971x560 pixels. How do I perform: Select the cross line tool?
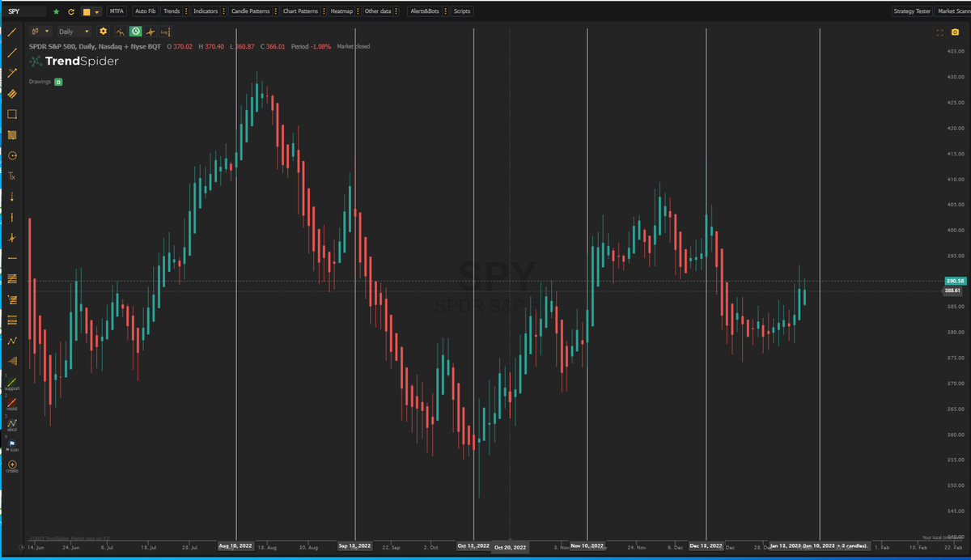pyautogui.click(x=12, y=238)
